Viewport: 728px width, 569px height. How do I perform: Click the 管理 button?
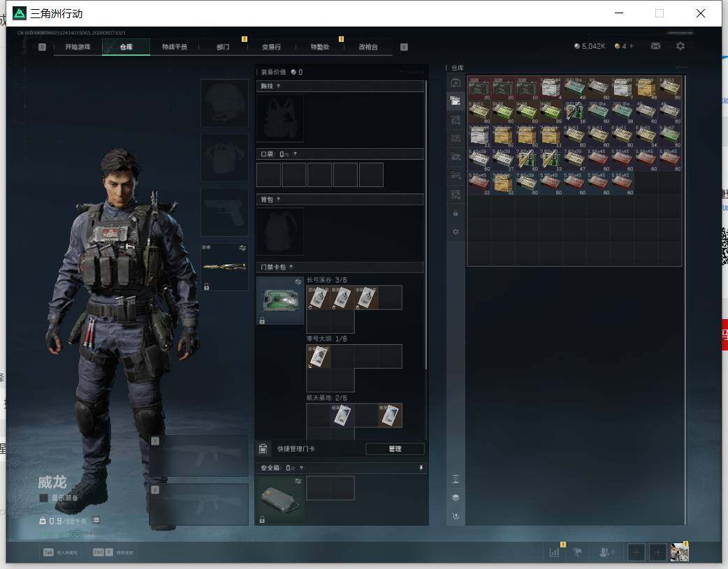point(395,449)
